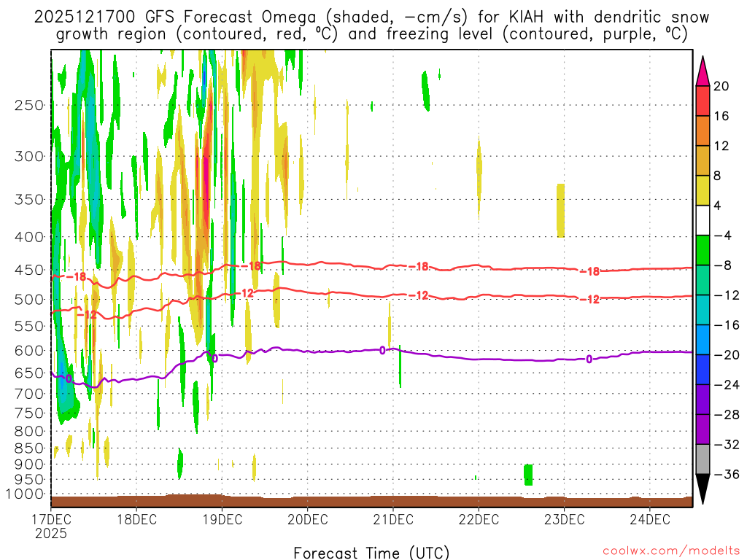Click the 300 pressure level label
Image resolution: width=747 pixels, height=560 pixels.
pos(29,156)
